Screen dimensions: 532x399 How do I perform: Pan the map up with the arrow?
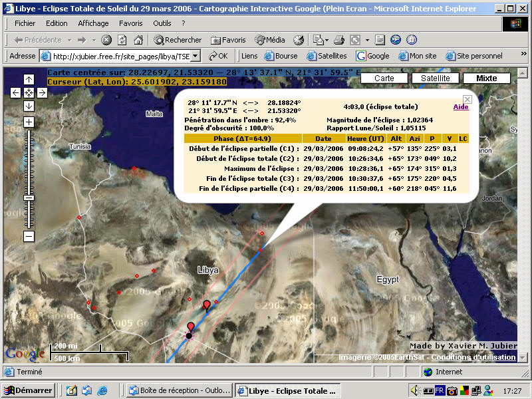click(x=29, y=79)
